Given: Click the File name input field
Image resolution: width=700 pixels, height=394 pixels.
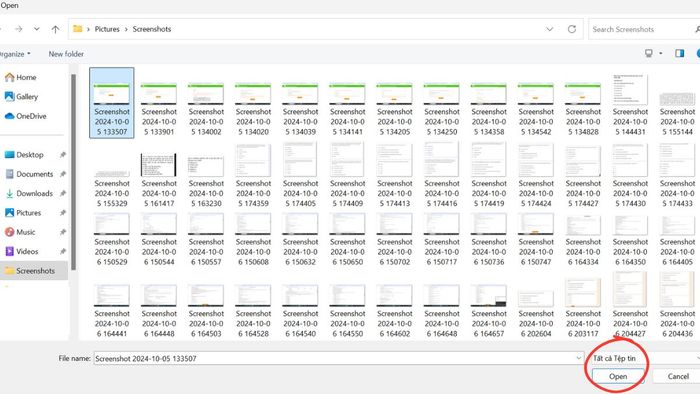Looking at the screenshot, I should pos(338,358).
